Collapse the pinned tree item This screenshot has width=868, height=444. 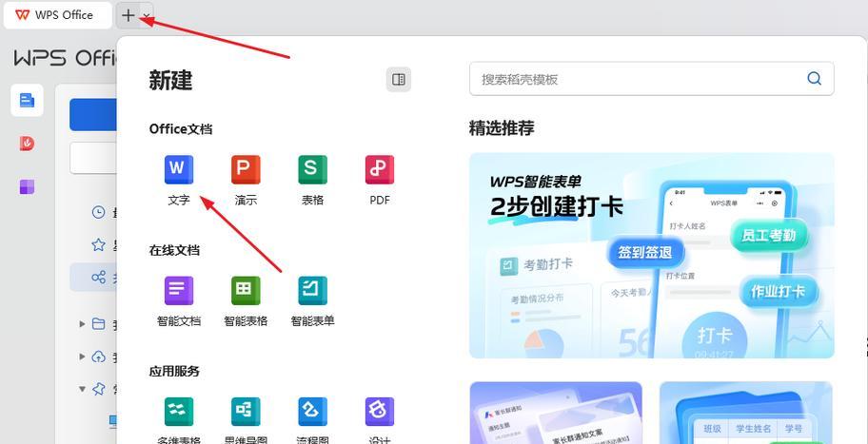[x=82, y=389]
